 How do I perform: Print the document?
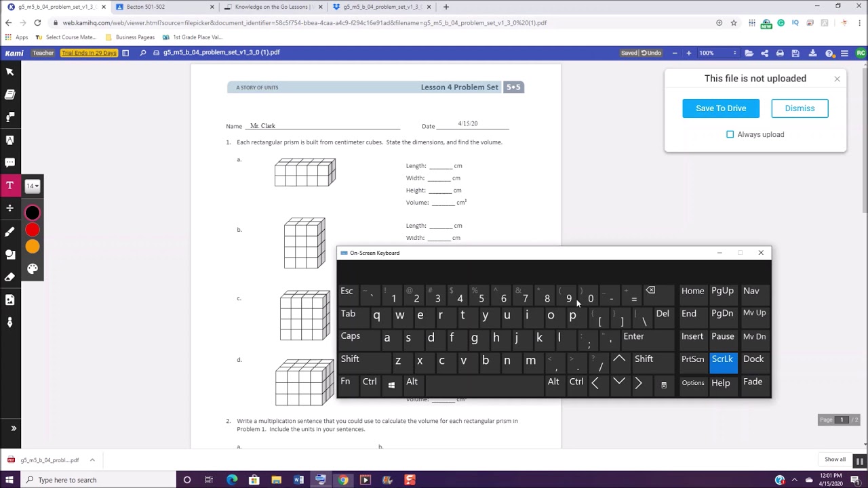pyautogui.click(x=780, y=53)
